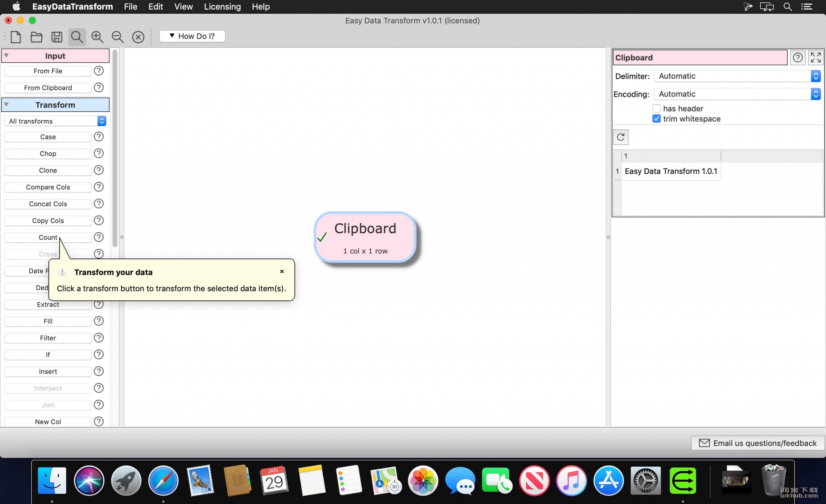Select the Clipboard node on the canvas
The image size is (826, 504).
[x=365, y=237]
